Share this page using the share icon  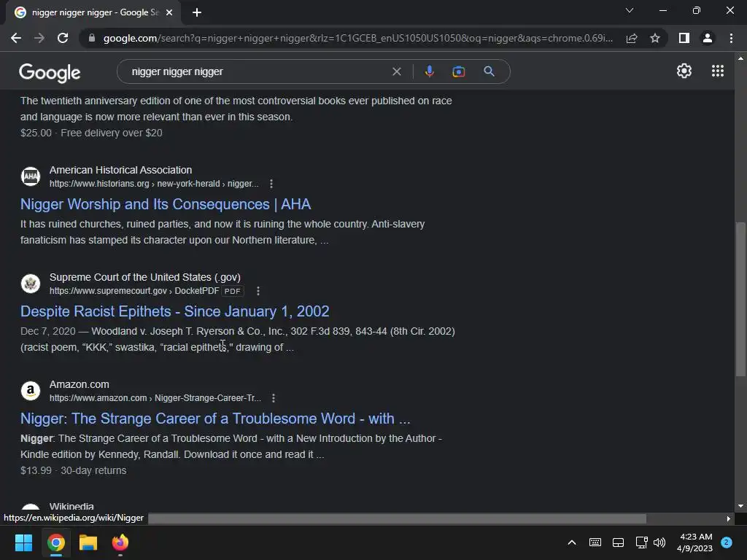point(632,38)
